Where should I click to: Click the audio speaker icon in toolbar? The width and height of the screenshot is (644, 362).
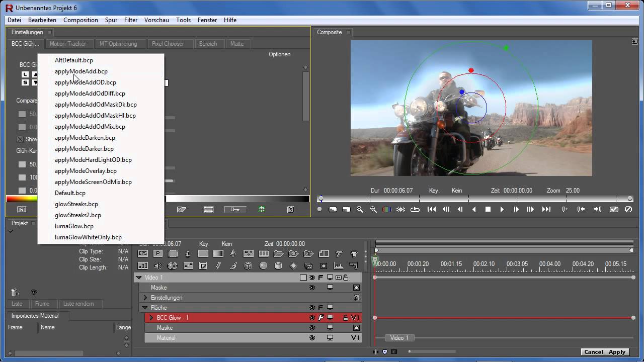(158, 266)
